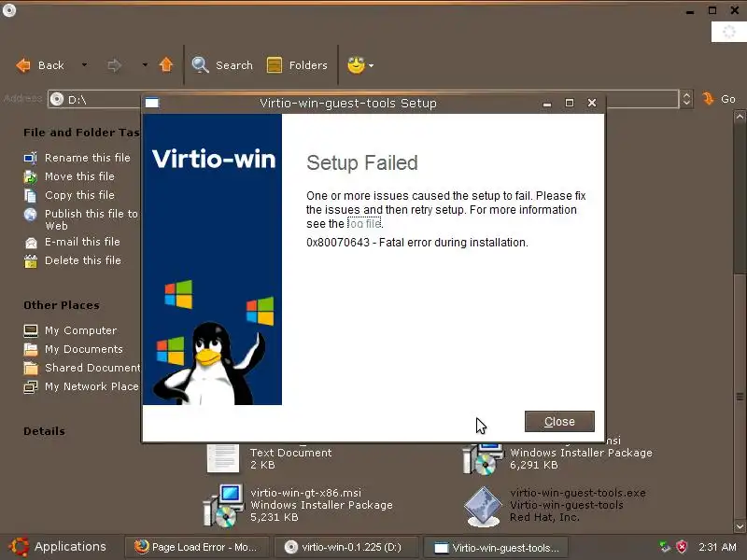Click the My Documents folder icon
This screenshot has height=560, width=747.
point(31,349)
